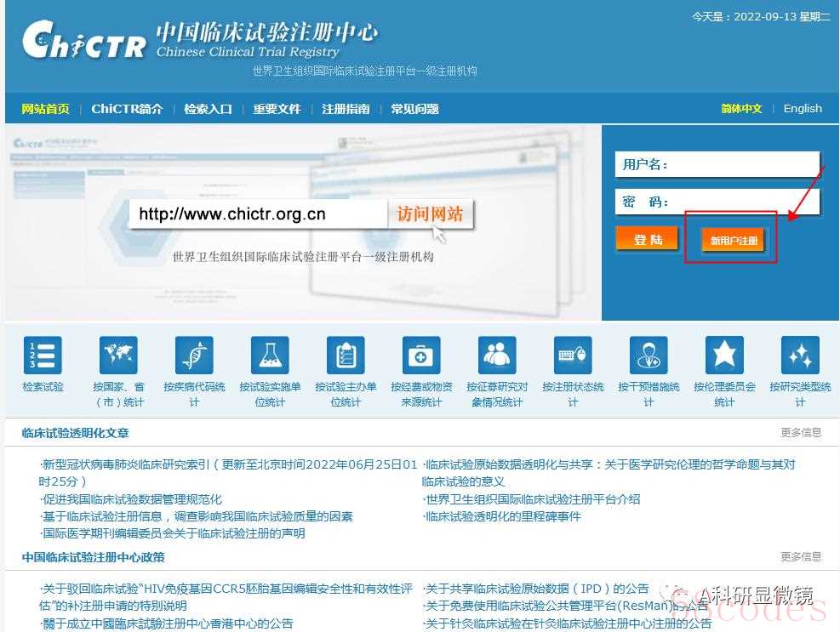Open the 检索试验 search trials icon

[43, 355]
